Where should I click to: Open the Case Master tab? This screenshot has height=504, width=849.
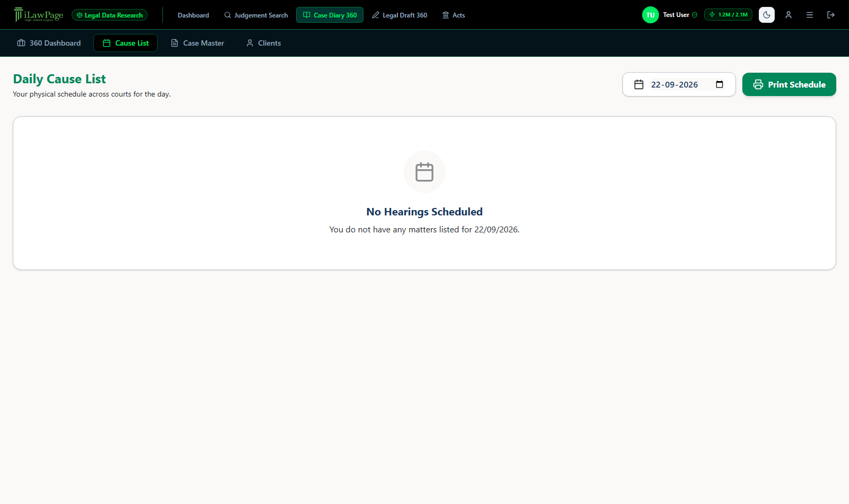(x=197, y=43)
